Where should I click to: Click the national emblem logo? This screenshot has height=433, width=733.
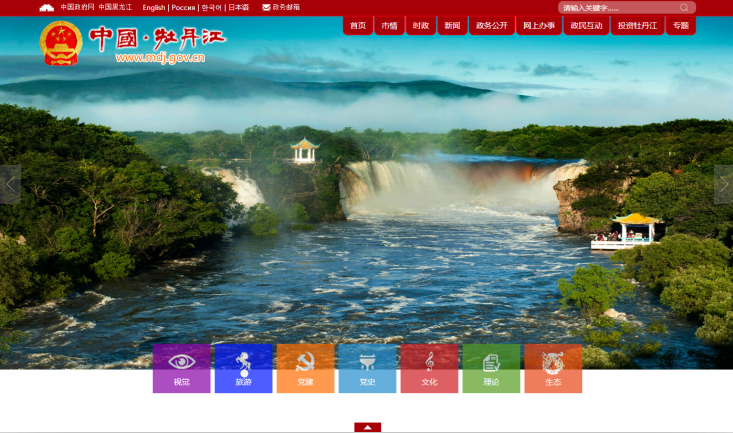coord(61,43)
